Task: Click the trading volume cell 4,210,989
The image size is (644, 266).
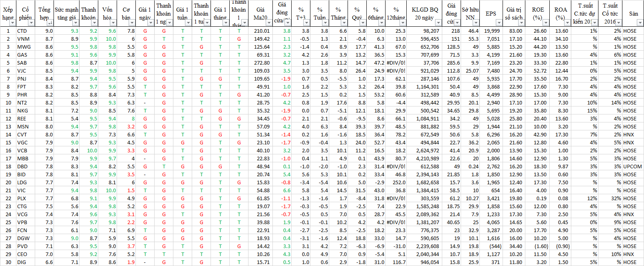Action: pyautogui.click(x=423, y=158)
